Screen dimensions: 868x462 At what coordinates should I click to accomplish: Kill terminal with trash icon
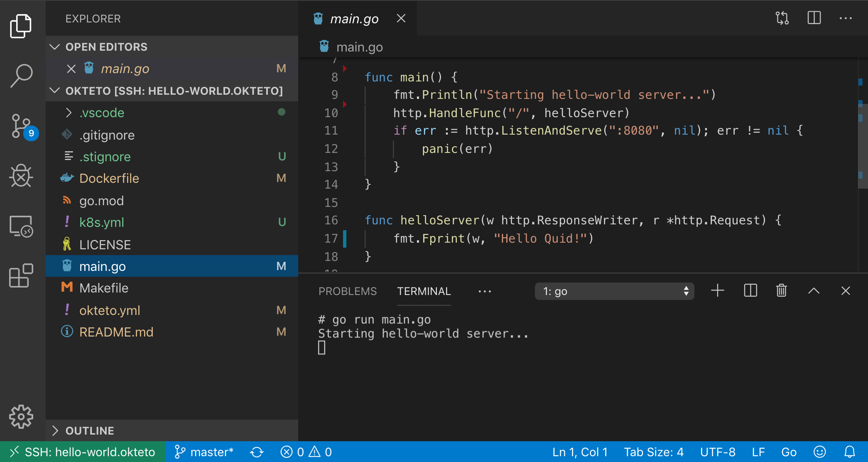781,291
